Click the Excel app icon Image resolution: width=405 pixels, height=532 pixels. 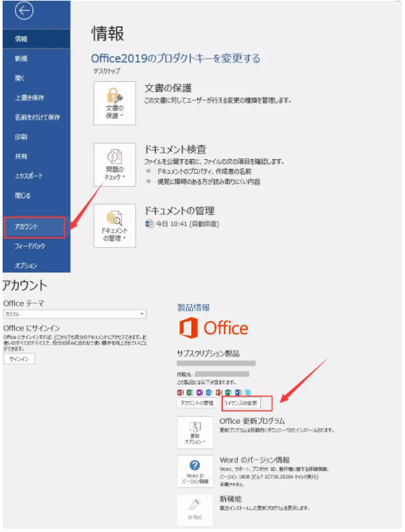[190, 392]
